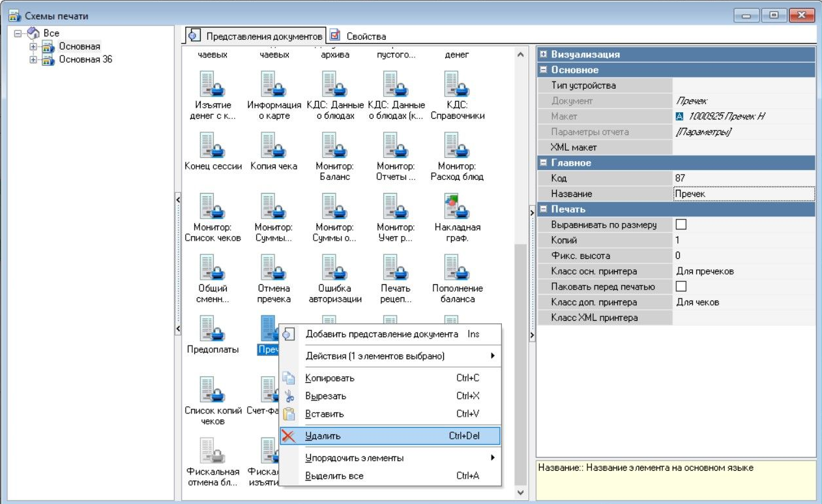Screen dimensions: 822x504
Task: Select the Ошибка авторизации icon
Action: point(334,267)
